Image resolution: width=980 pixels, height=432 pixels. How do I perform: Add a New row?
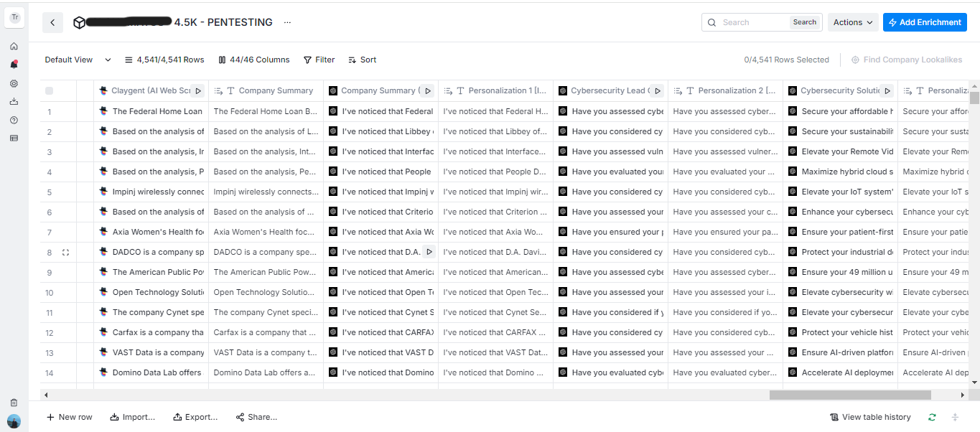coord(70,417)
